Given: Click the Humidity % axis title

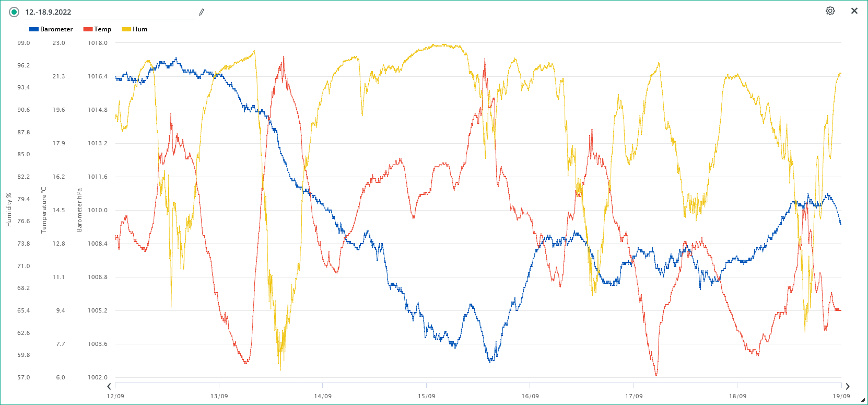Looking at the screenshot, I should pyautogui.click(x=9, y=210).
